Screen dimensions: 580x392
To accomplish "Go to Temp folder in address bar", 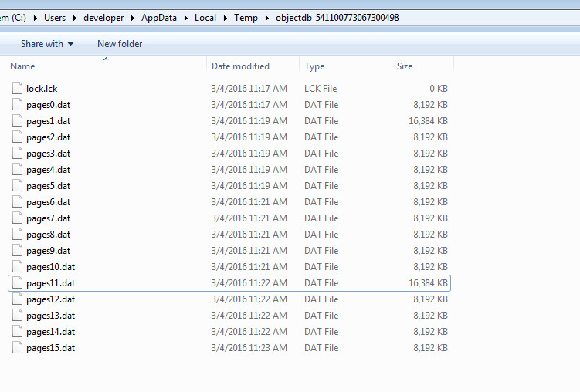I will 246,18.
